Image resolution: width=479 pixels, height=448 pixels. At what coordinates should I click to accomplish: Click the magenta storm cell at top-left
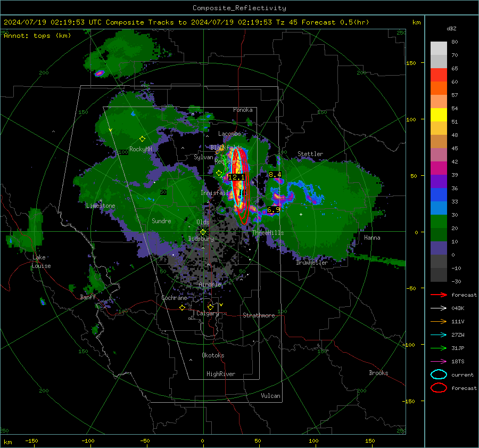pyautogui.click(x=100, y=73)
